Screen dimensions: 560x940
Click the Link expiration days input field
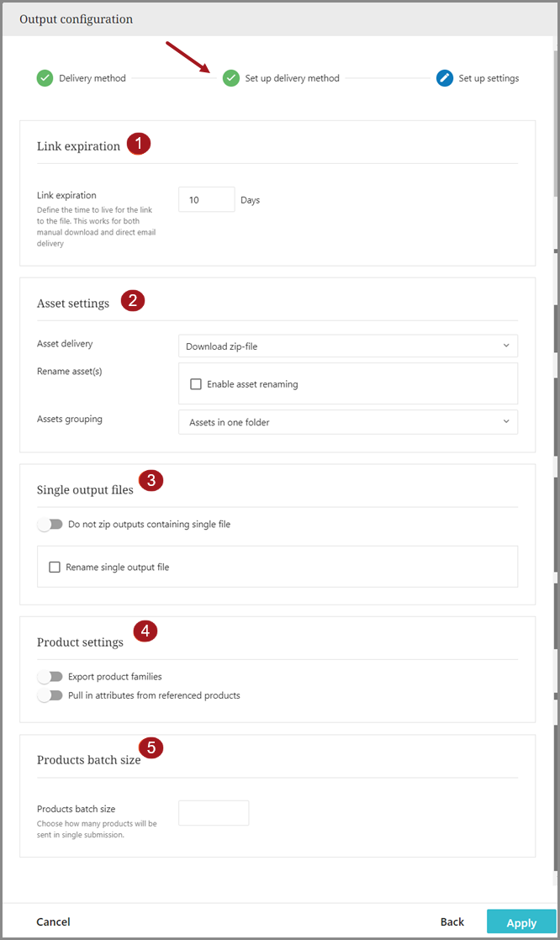point(206,200)
